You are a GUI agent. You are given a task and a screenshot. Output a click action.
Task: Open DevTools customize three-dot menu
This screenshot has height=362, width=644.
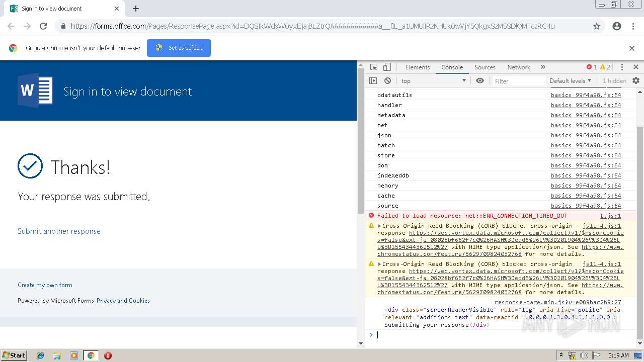coord(622,67)
